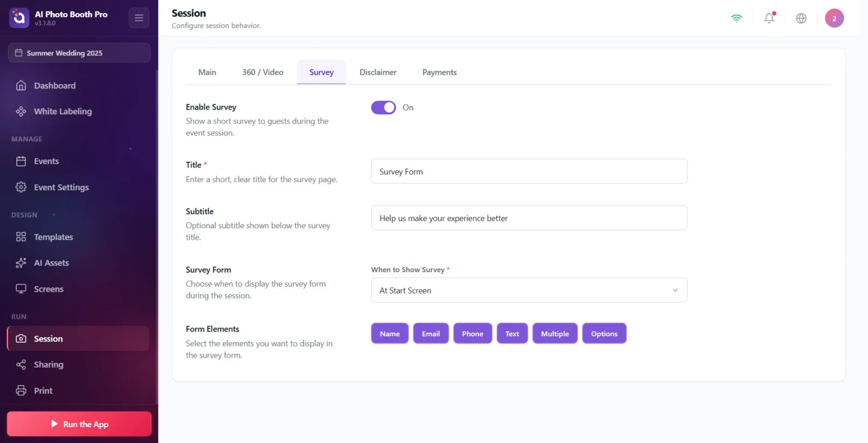Click the Dashboard home icon
Image resolution: width=868 pixels, height=443 pixels.
coord(21,85)
